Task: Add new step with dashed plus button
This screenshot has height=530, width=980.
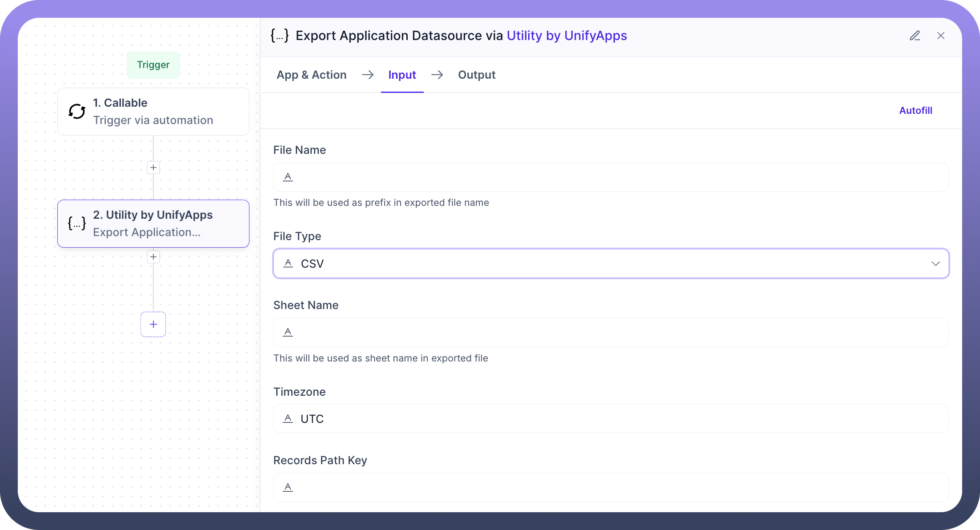Action: (153, 324)
